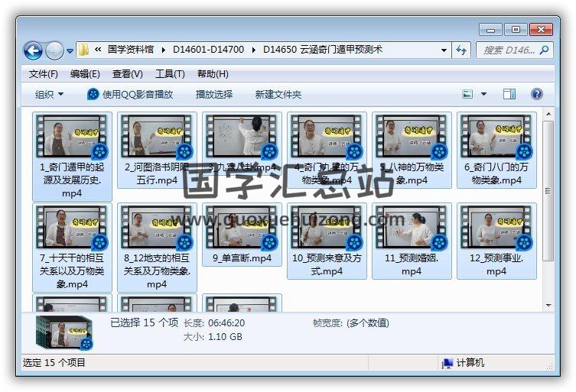Viewport: 576px width, 392px height.
Task: Click 新建文件夹 button
Action: [278, 94]
